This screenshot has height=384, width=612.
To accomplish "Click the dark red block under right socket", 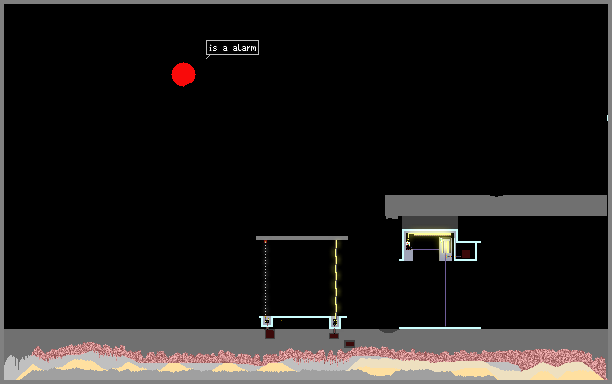I will pos(334,336).
